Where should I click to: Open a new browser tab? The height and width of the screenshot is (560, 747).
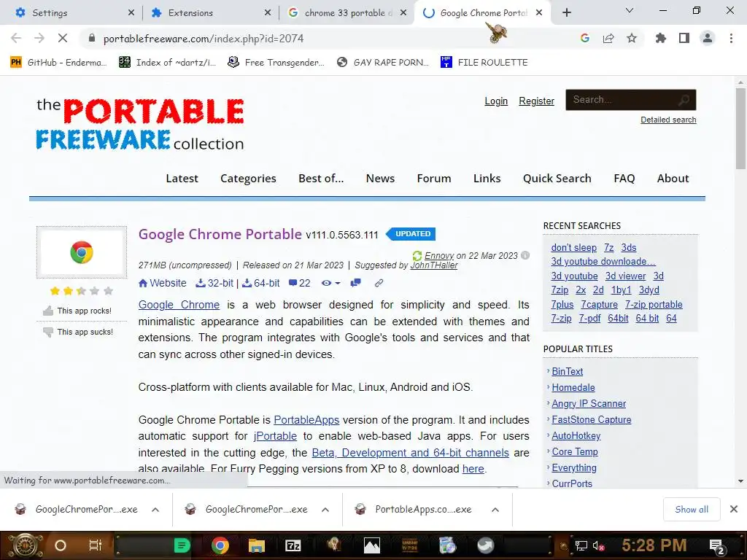(566, 13)
